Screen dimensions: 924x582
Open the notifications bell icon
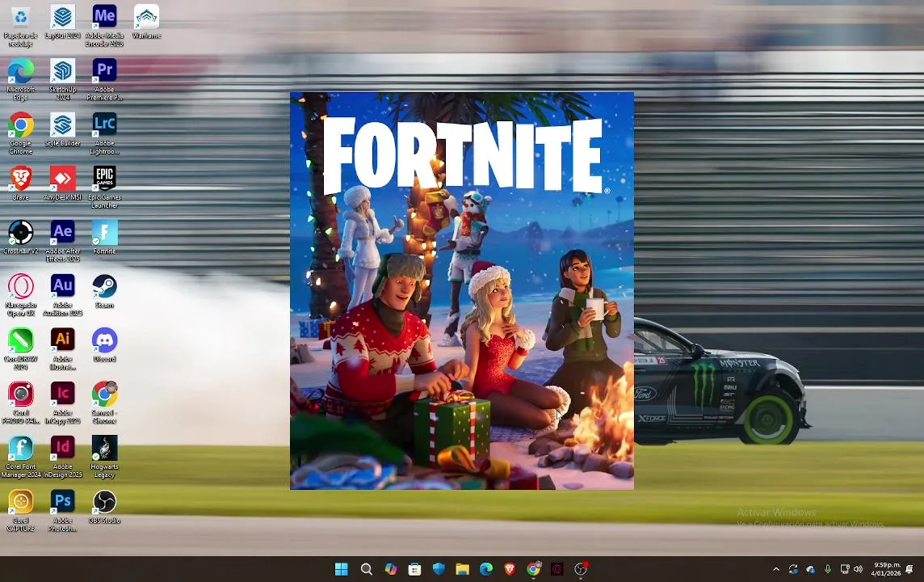pyautogui.click(x=909, y=569)
